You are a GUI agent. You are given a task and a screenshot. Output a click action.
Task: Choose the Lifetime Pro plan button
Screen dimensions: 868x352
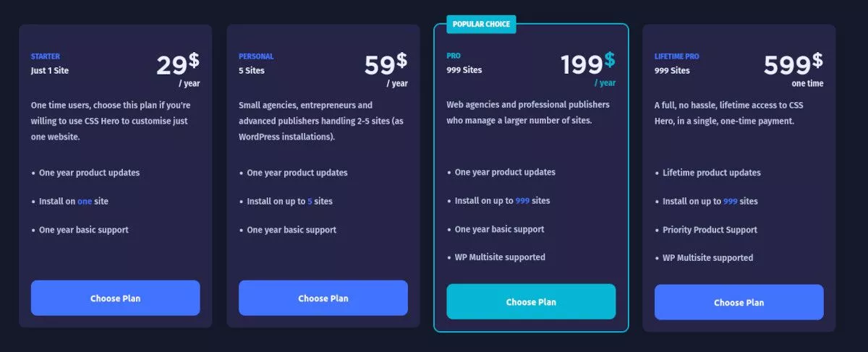(739, 302)
